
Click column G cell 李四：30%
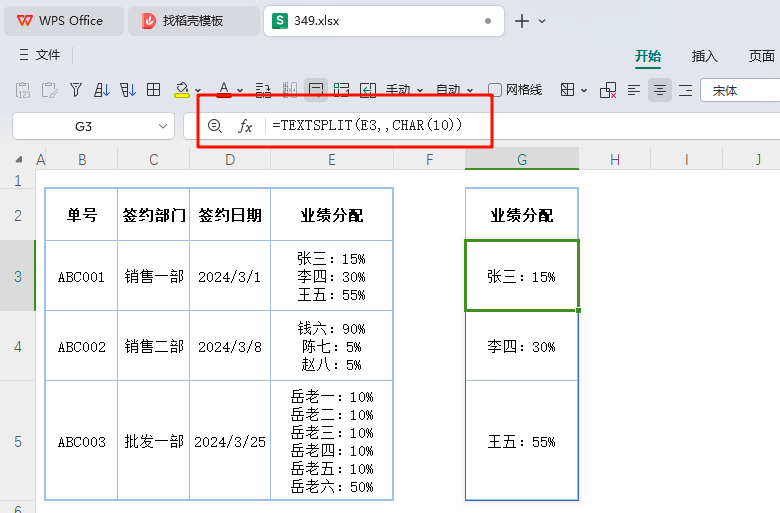tap(522, 346)
